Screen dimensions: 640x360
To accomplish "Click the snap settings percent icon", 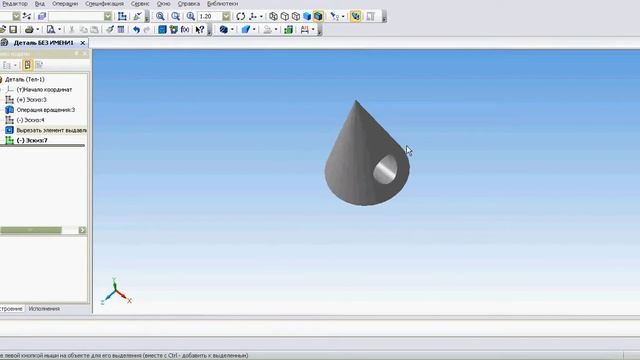I will point(27,16).
